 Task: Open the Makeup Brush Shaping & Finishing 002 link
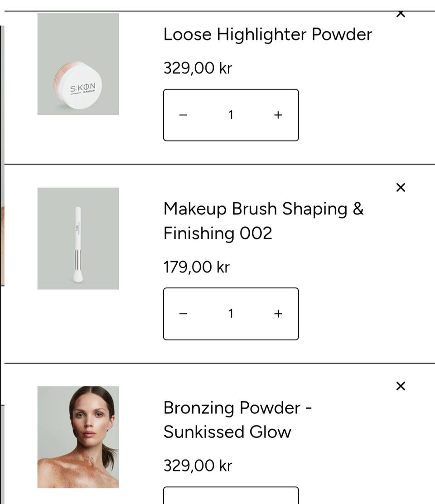(263, 221)
